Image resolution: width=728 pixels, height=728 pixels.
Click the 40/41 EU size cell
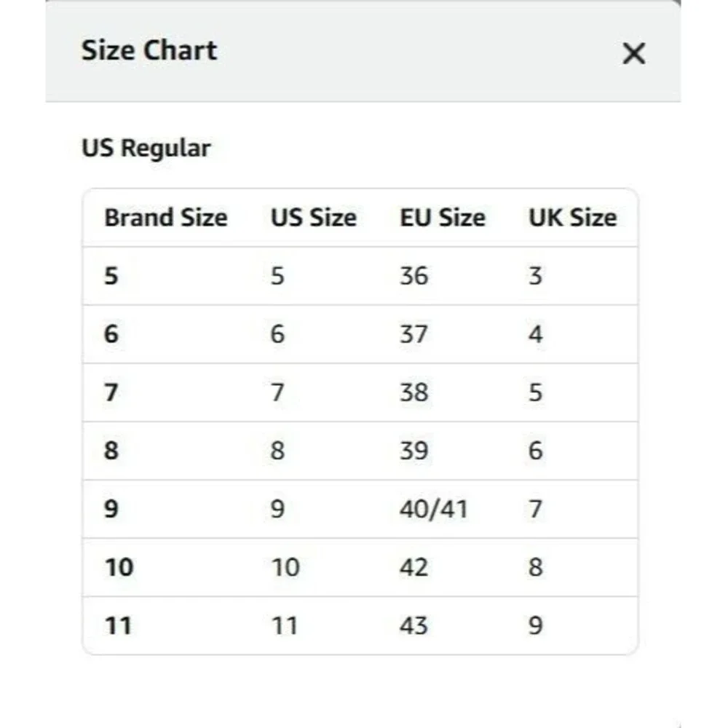(x=433, y=509)
